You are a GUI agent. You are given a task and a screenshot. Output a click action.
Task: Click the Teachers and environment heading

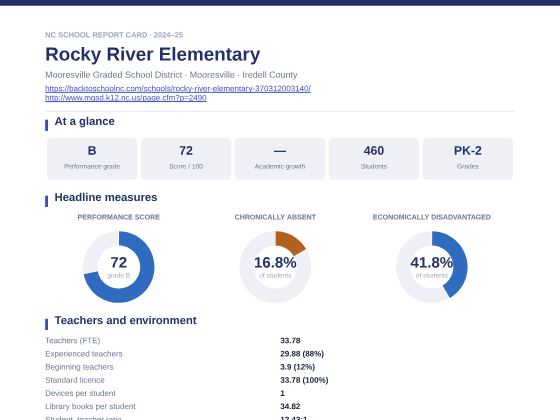pos(125,320)
